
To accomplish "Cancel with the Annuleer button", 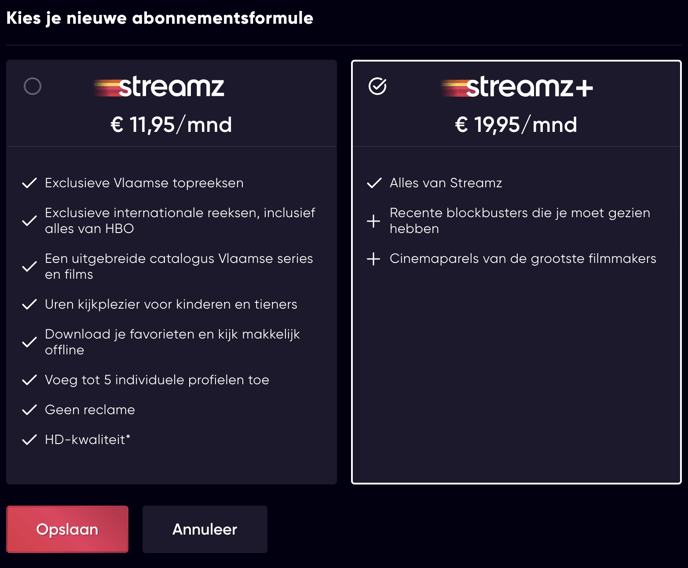I will [204, 529].
